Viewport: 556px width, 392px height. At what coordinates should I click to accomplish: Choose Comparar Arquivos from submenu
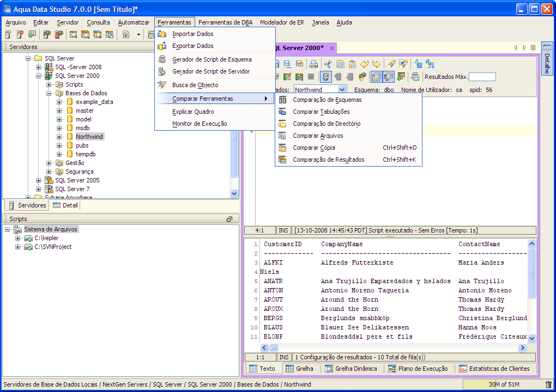(348, 136)
